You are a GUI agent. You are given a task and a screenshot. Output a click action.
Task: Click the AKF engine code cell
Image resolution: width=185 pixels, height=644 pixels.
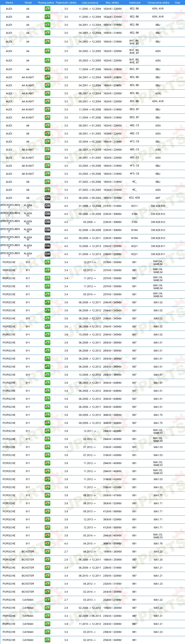point(158,198)
